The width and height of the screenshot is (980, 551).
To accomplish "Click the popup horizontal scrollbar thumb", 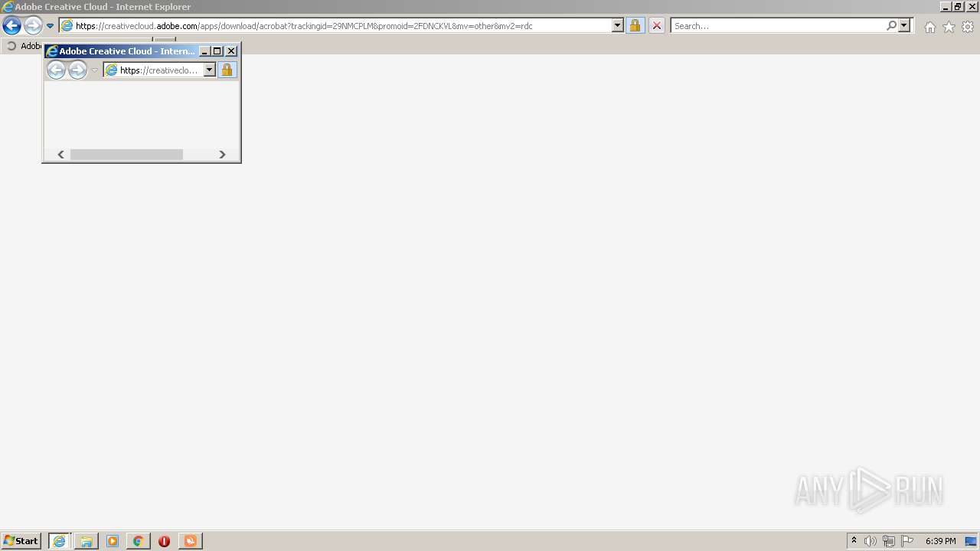I will coord(126,155).
